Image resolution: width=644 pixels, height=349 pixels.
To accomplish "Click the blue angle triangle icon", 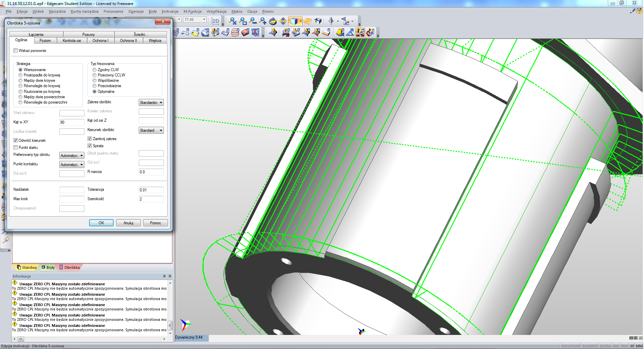I will click(x=350, y=33).
